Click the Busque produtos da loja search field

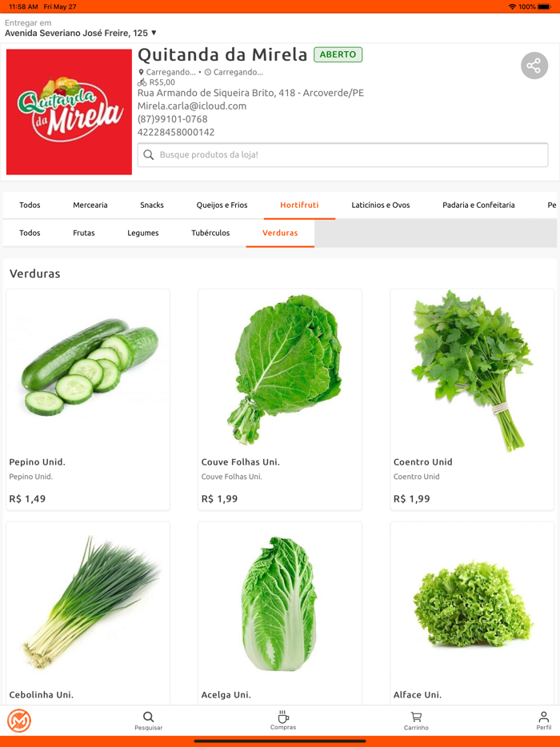[342, 155]
